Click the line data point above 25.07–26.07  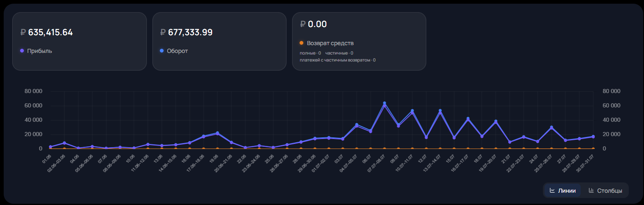[x=552, y=127]
